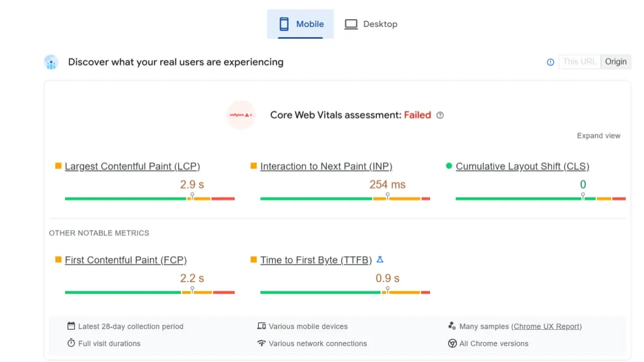Open the Cumulative Layout Shift (CLS) link
Screen dimensions: 644x362
point(522,167)
